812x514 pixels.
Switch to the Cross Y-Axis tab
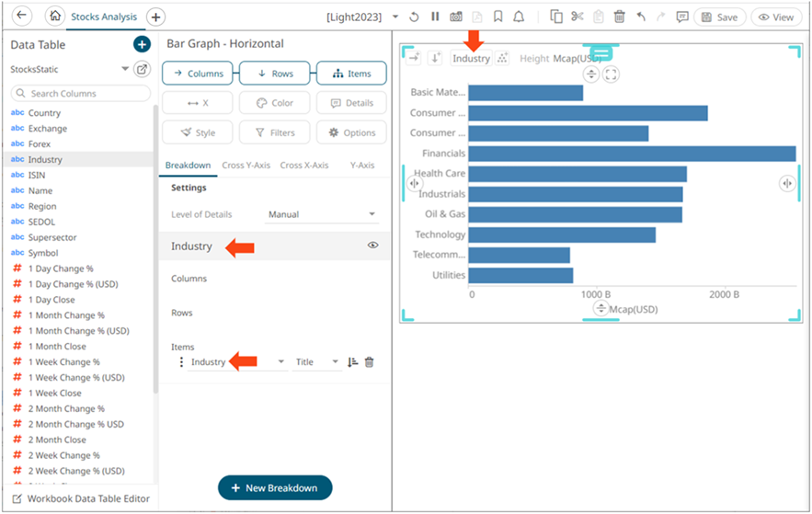tap(246, 166)
